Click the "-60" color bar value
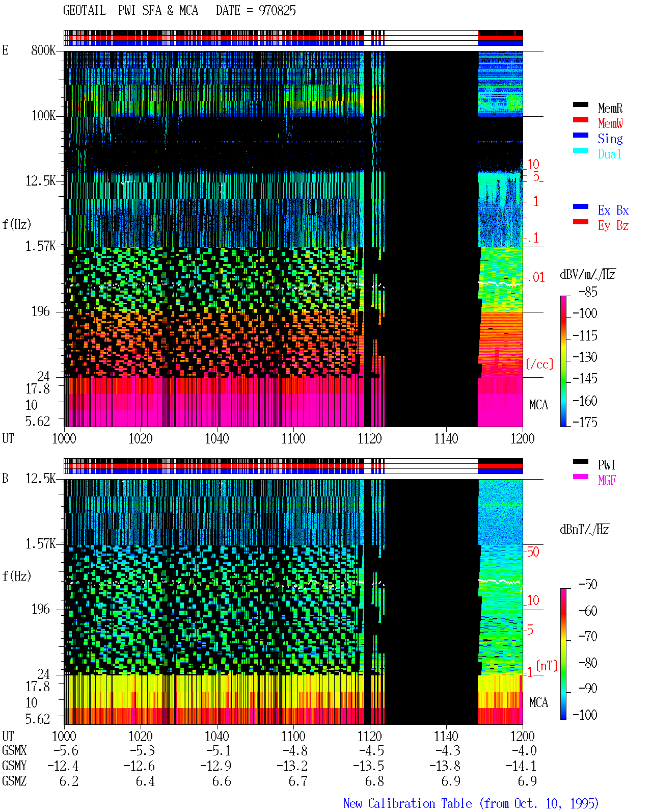This screenshot has height=812, width=652. tap(588, 611)
